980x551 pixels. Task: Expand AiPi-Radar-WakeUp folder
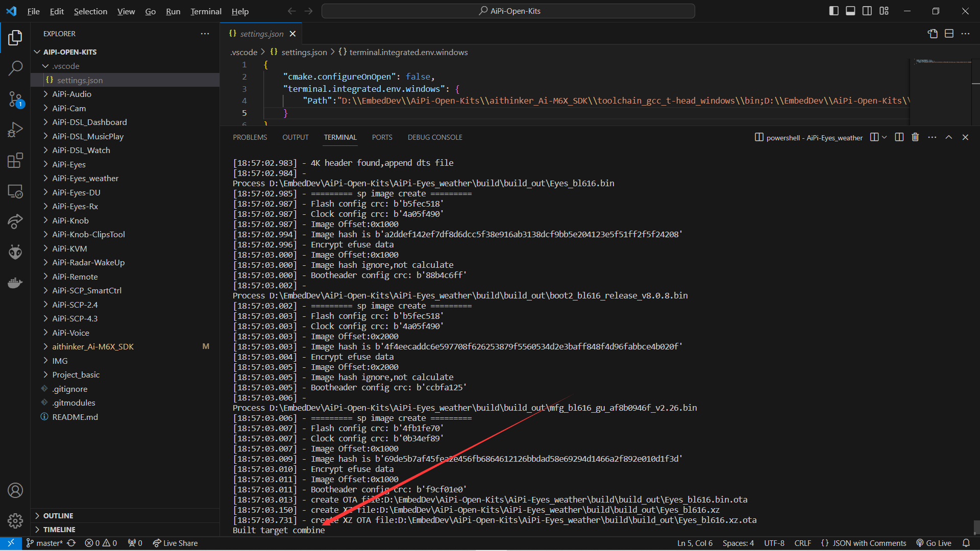click(125, 263)
